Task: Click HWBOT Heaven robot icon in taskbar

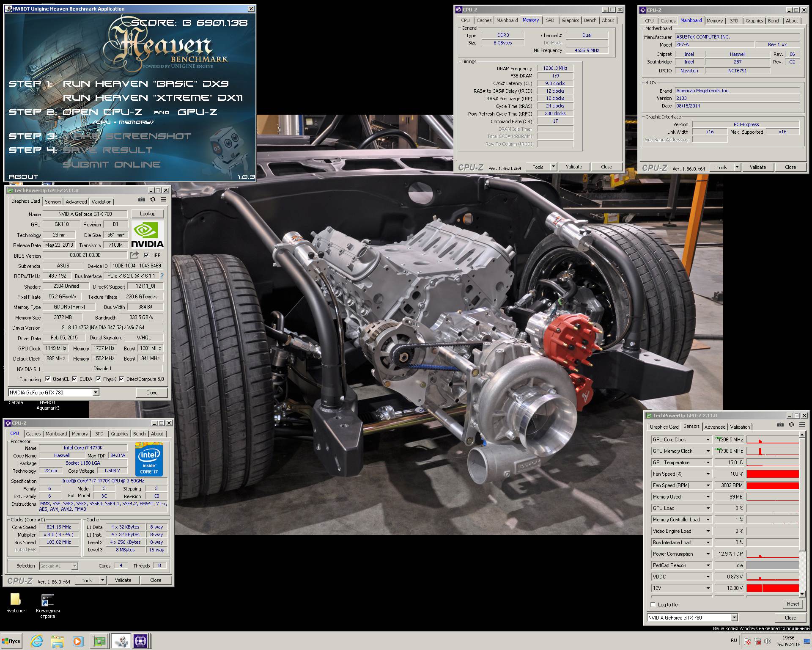Action: click(121, 642)
